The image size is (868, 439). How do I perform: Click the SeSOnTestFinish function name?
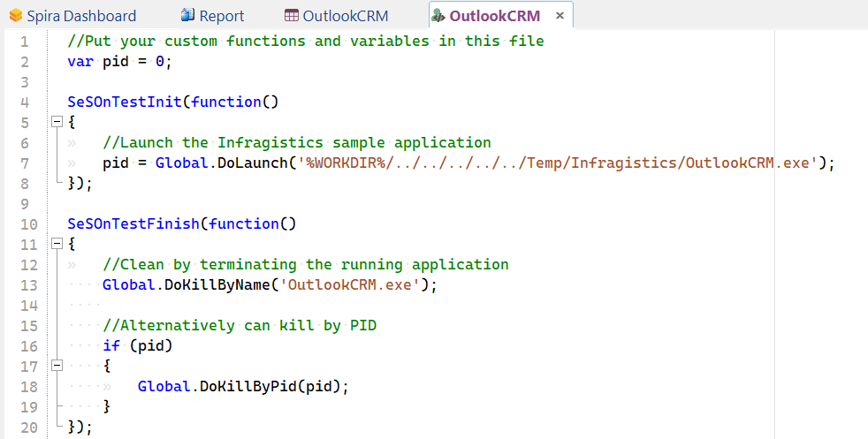click(x=133, y=223)
